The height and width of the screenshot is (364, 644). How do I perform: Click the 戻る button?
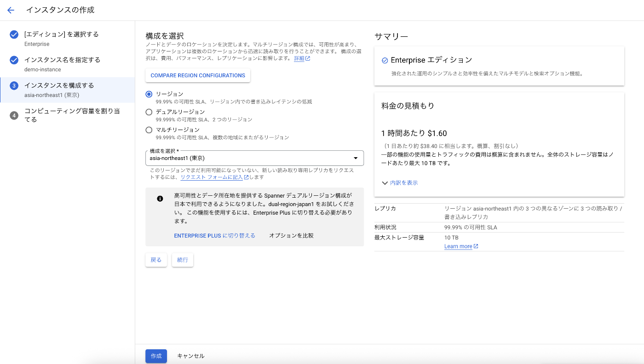click(156, 260)
